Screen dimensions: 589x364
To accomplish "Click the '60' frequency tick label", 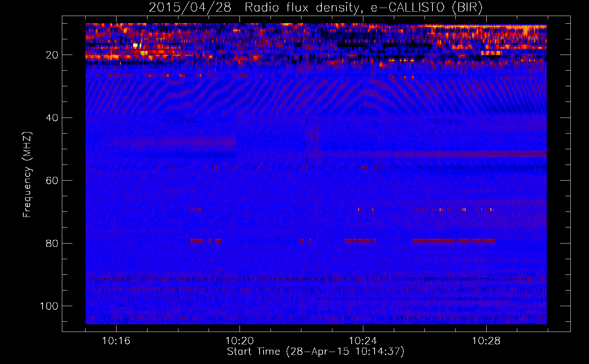I will coord(52,181).
